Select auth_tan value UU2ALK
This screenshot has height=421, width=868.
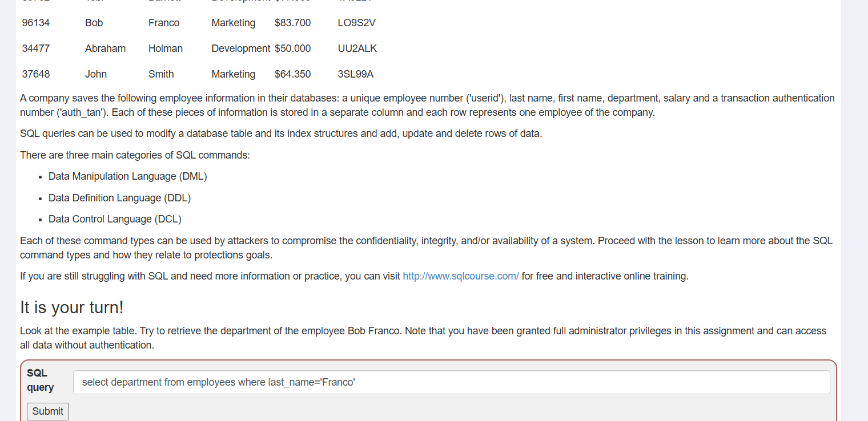tap(357, 48)
